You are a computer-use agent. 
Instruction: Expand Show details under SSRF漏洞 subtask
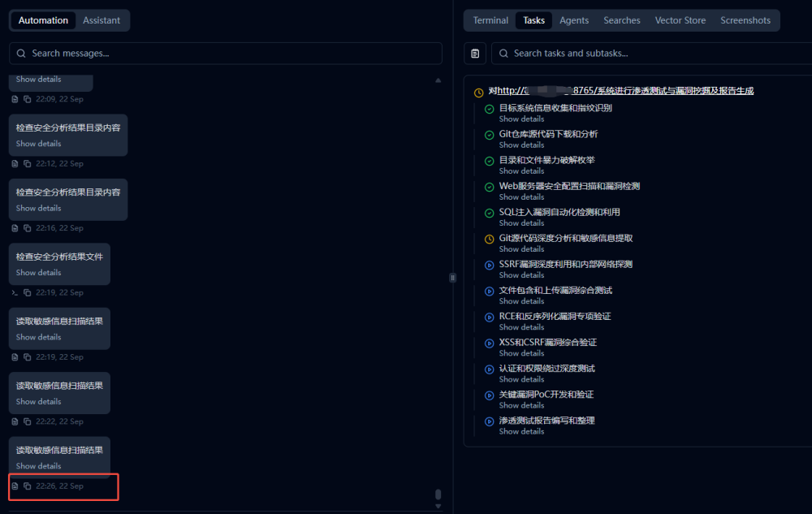(x=520, y=275)
